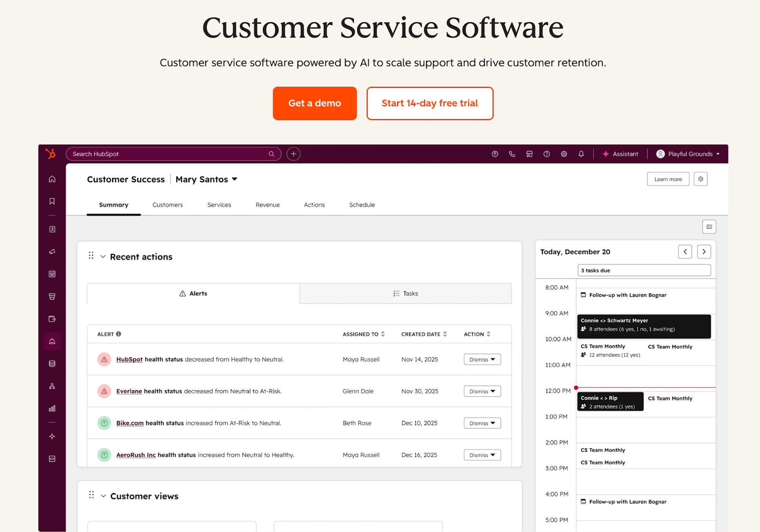Image resolution: width=760 pixels, height=532 pixels.
Task: Open the Bike.com company link in alerts
Action: [130, 423]
